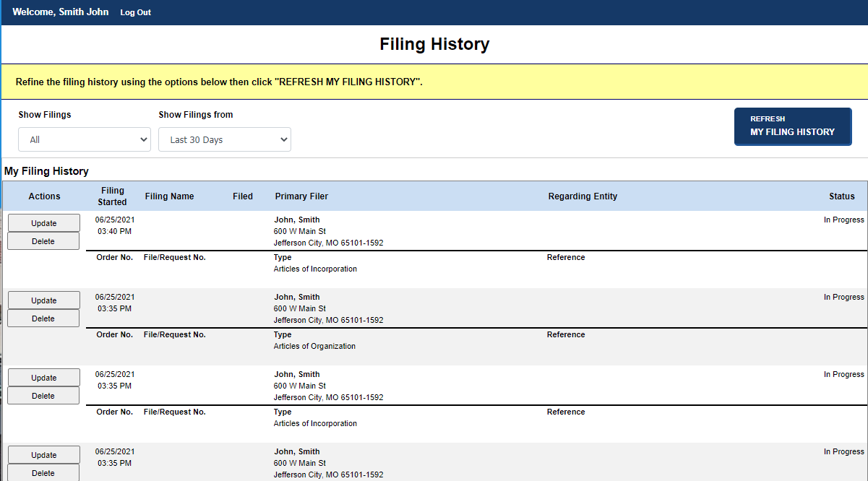The image size is (868, 481).
Task: Change the date filter from Last 30 Days
Action: (x=224, y=139)
